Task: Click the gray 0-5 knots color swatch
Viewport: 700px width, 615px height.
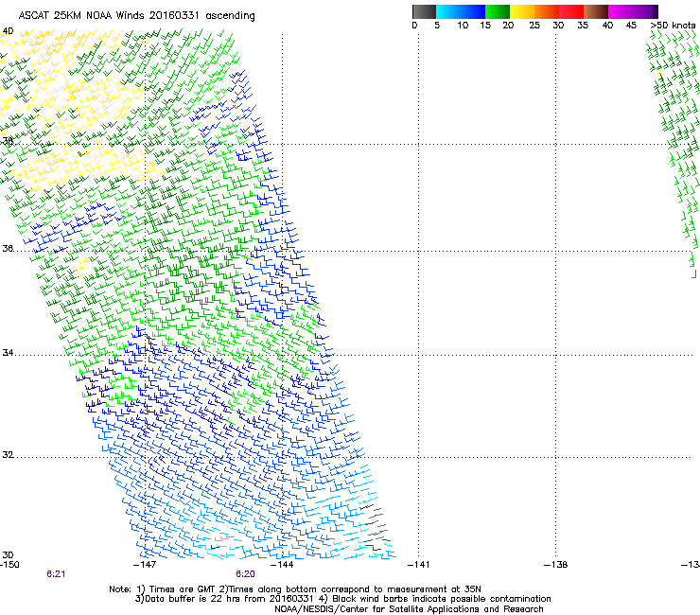Action: (424, 11)
